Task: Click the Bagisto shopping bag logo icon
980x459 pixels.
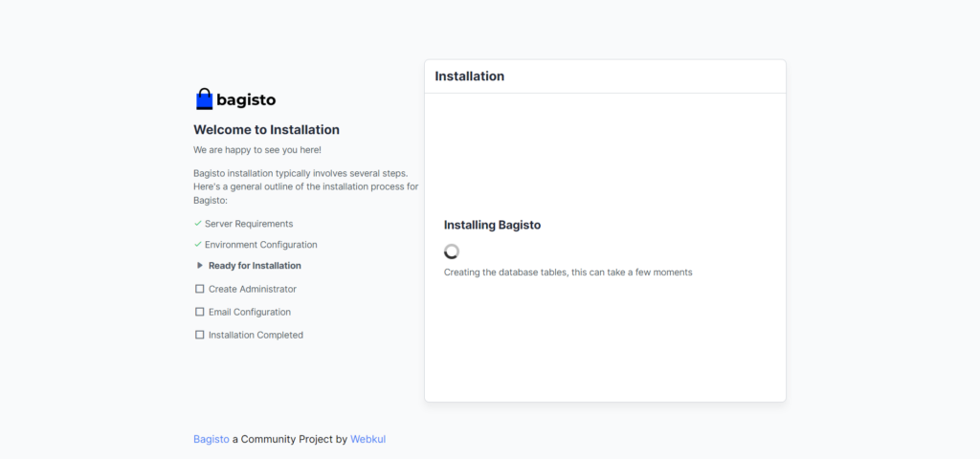Action: click(204, 99)
